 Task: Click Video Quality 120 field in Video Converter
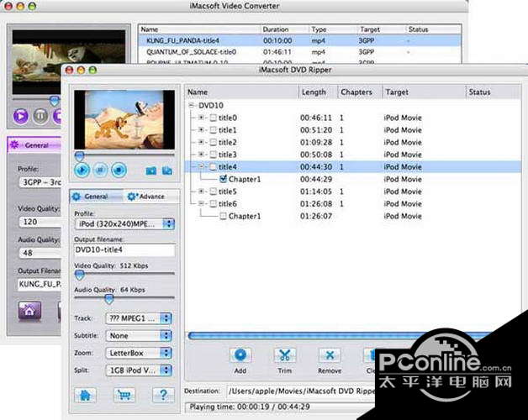click(x=40, y=222)
